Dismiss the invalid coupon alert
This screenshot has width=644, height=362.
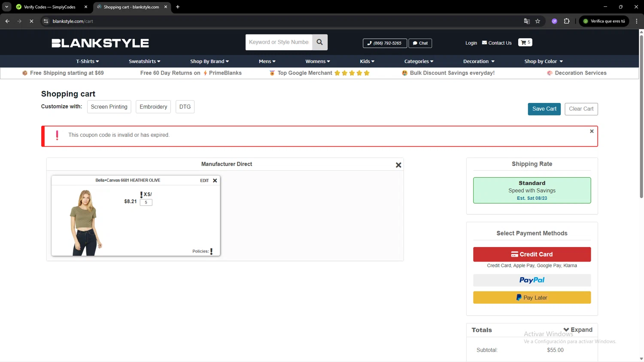point(592,131)
